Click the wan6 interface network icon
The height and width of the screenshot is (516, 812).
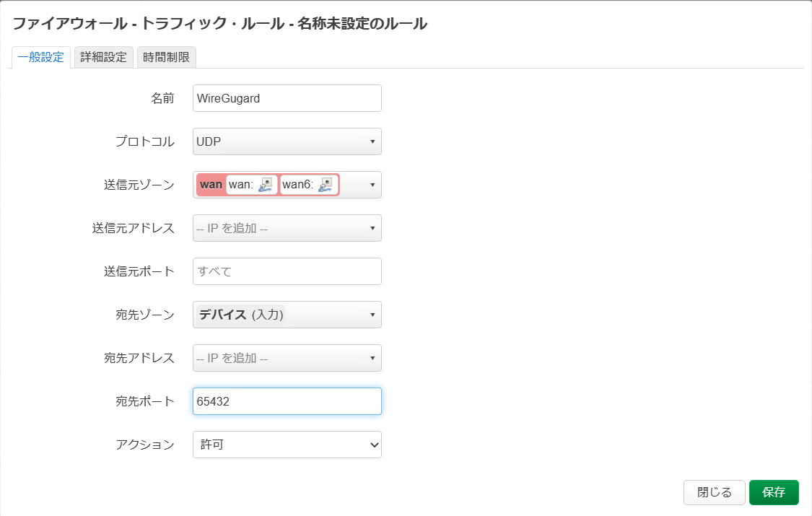(326, 185)
